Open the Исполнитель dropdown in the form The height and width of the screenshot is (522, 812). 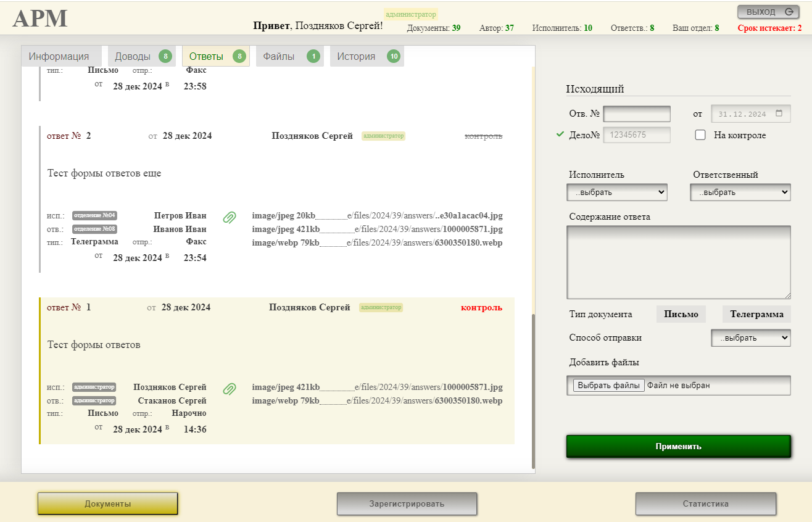click(617, 193)
